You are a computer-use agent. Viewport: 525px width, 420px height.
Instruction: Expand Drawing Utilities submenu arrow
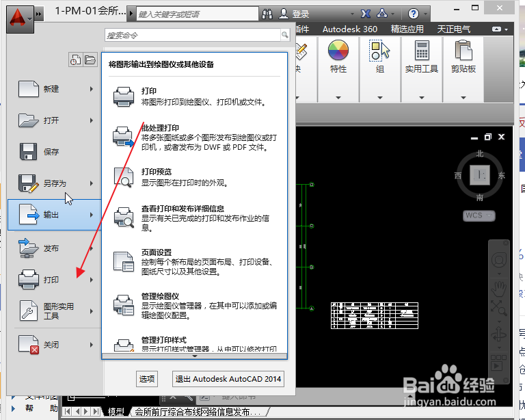click(92, 311)
